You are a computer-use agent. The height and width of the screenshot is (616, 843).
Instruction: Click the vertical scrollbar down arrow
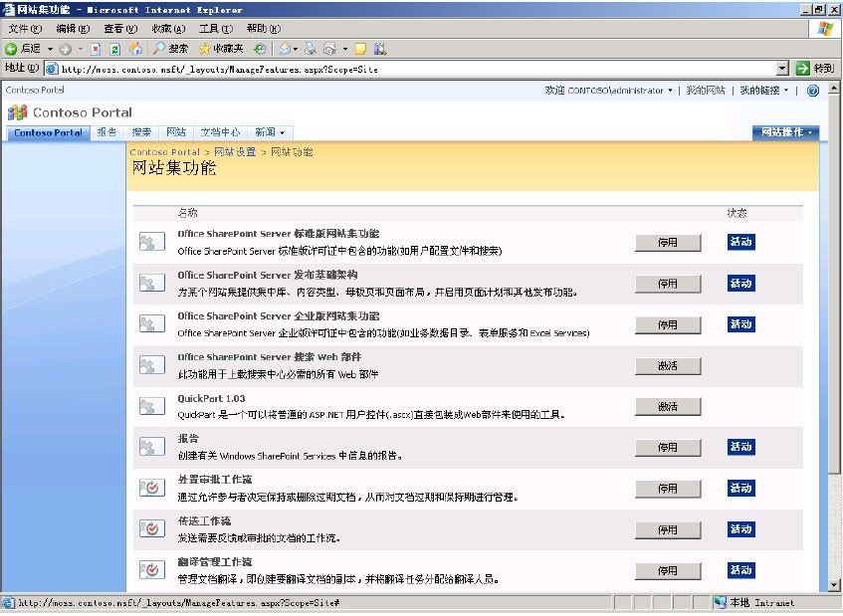pos(834,585)
